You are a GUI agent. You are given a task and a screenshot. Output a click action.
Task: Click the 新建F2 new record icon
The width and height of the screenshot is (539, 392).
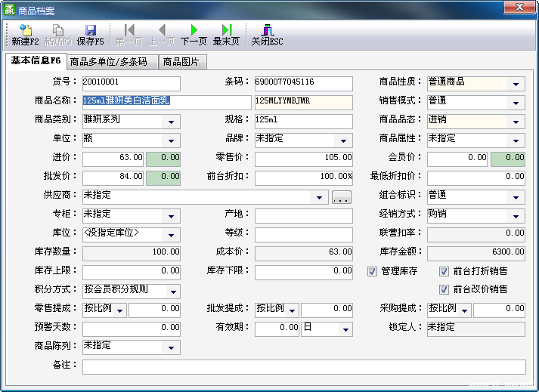pos(26,30)
